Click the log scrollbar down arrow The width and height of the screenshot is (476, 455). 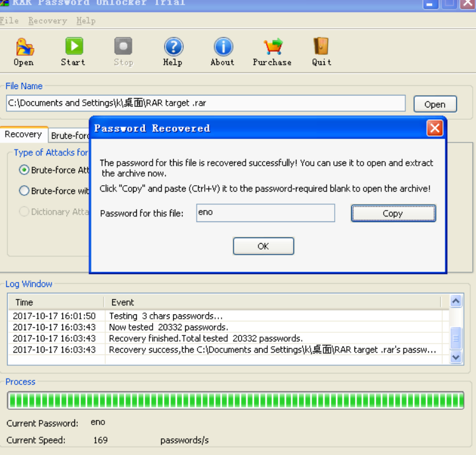click(x=456, y=357)
